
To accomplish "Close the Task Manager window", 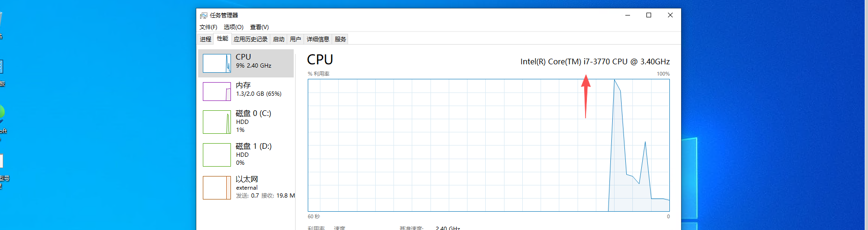I will pyautogui.click(x=670, y=15).
